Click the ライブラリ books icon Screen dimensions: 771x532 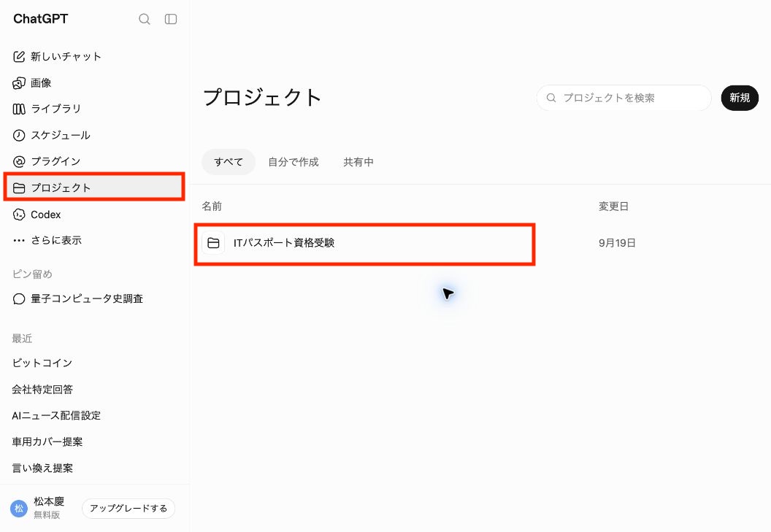click(x=19, y=109)
